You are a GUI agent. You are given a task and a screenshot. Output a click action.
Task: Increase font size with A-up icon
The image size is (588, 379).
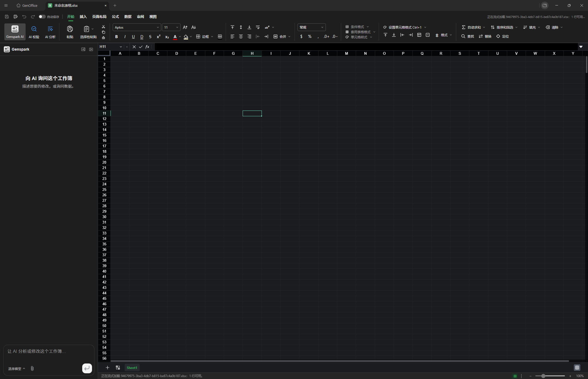coord(185,27)
